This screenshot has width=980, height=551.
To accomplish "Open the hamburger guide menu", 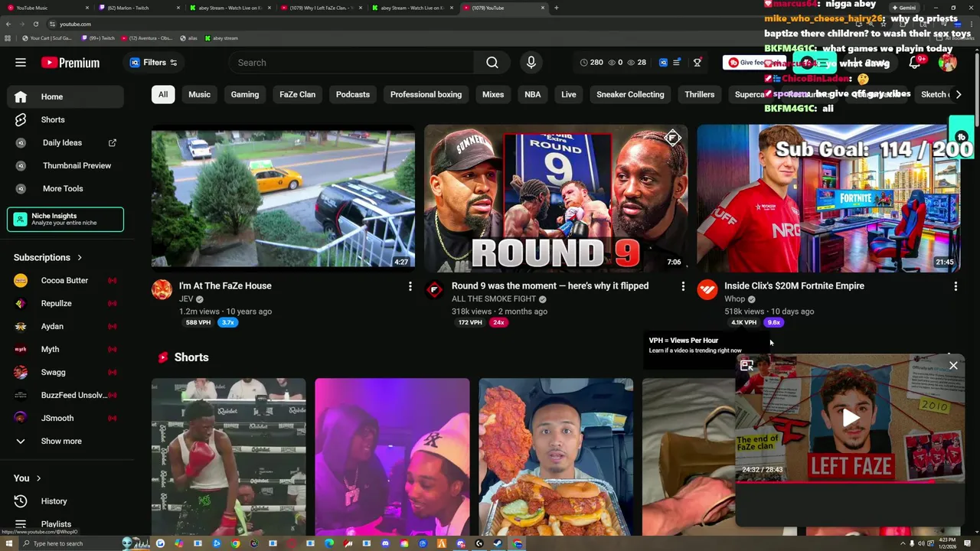I will (21, 63).
